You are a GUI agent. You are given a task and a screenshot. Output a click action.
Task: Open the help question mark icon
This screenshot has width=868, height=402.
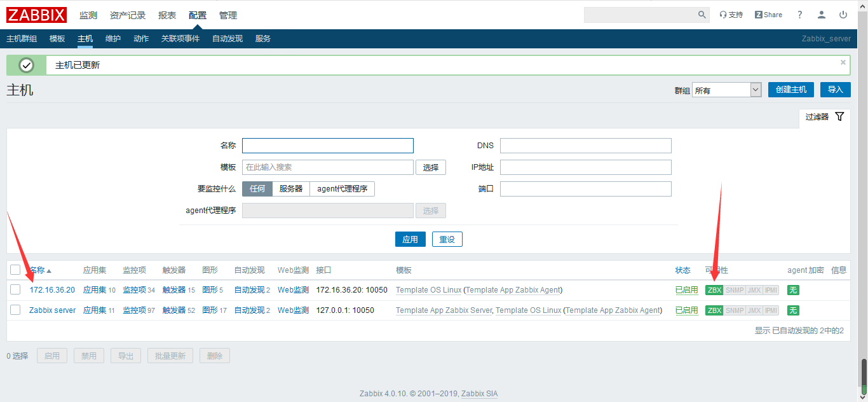tap(800, 15)
